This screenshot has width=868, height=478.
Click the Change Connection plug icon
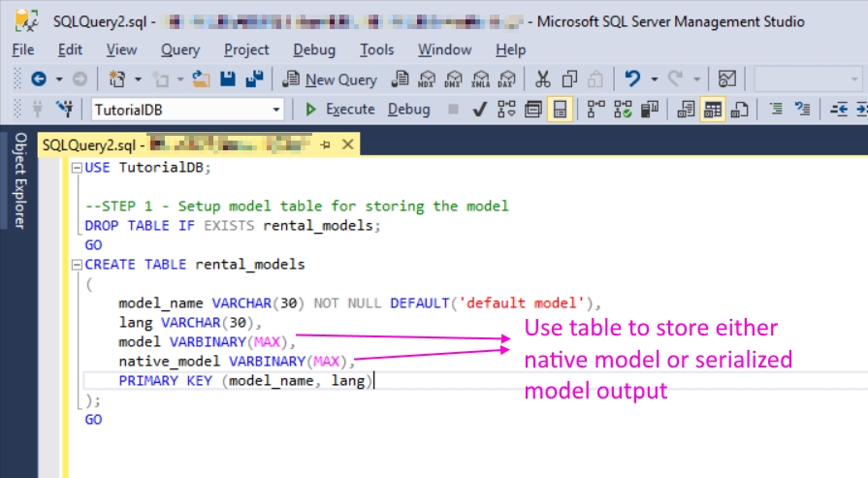(65, 109)
